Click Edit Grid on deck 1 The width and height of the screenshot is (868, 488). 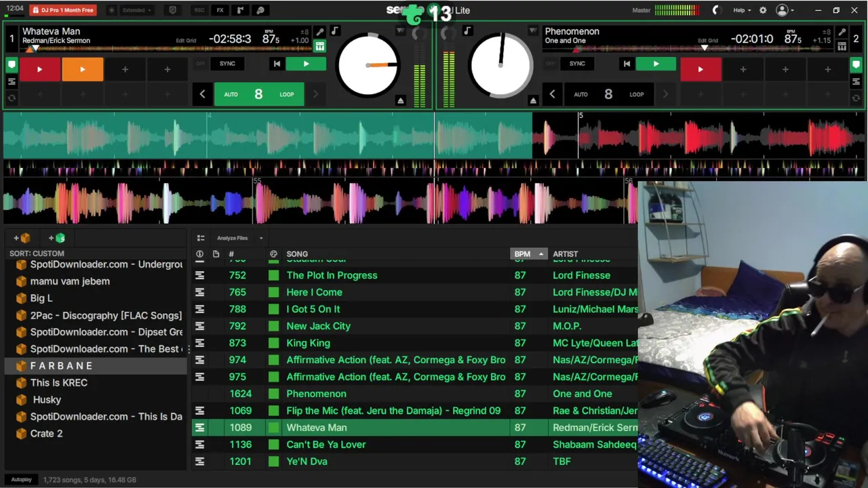(x=186, y=41)
